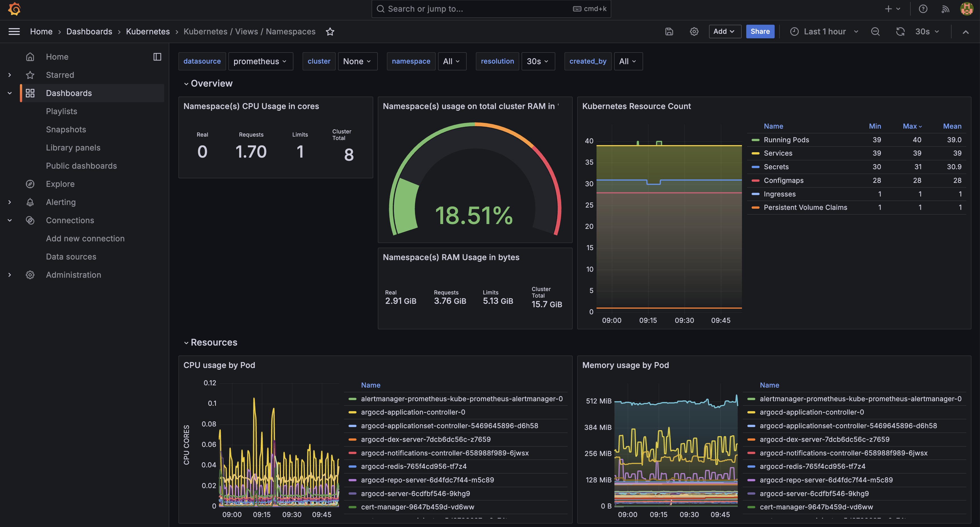Click the save dashboard icon

(669, 32)
